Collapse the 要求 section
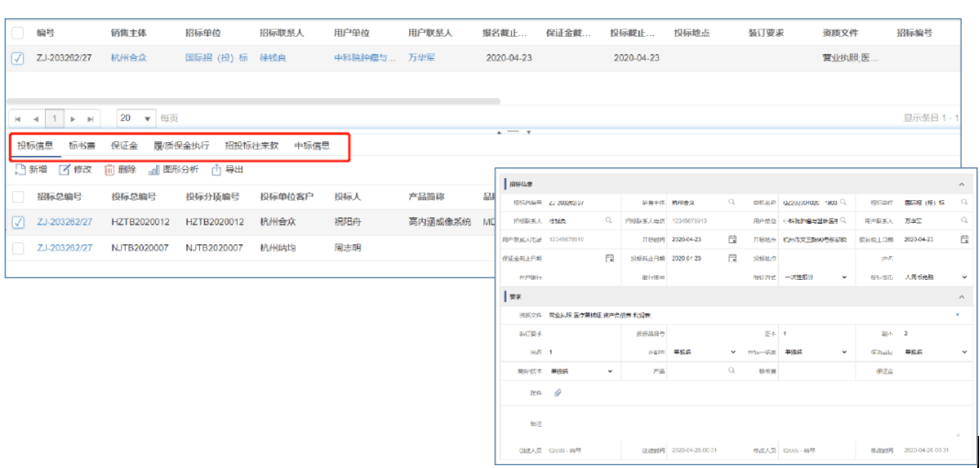 tap(962, 296)
